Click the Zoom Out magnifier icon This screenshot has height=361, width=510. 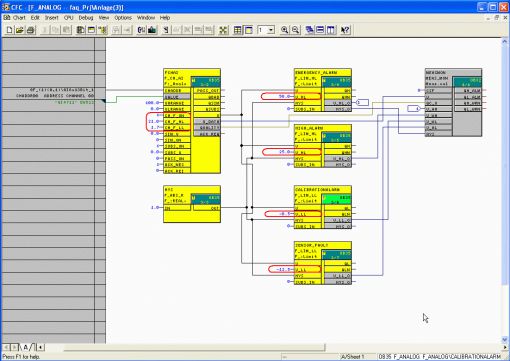pyautogui.click(x=295, y=30)
